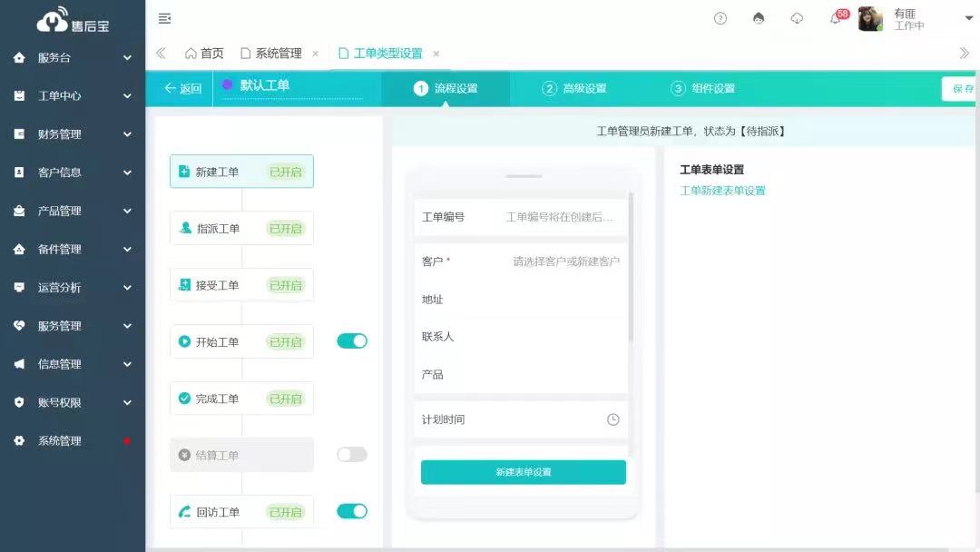
Task: Switch to the 高级设置 step tab
Action: tap(574, 88)
